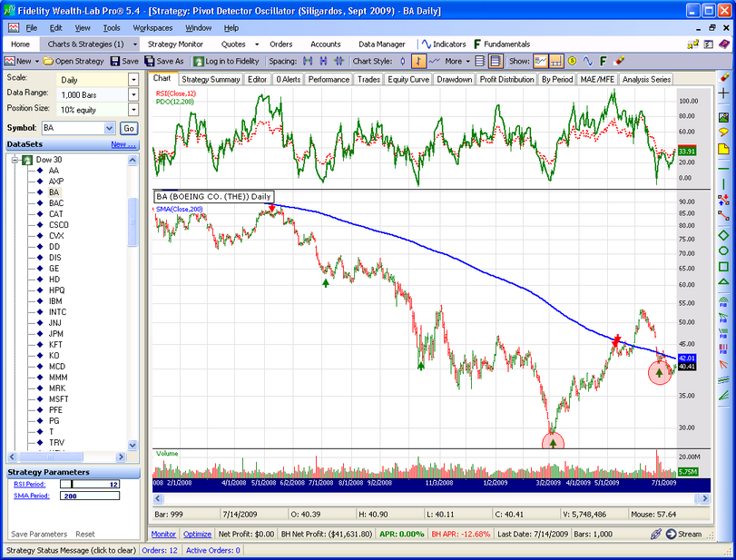Image resolution: width=736 pixels, height=560 pixels.
Task: Switch to the Equity Curve tab
Action: (408, 80)
